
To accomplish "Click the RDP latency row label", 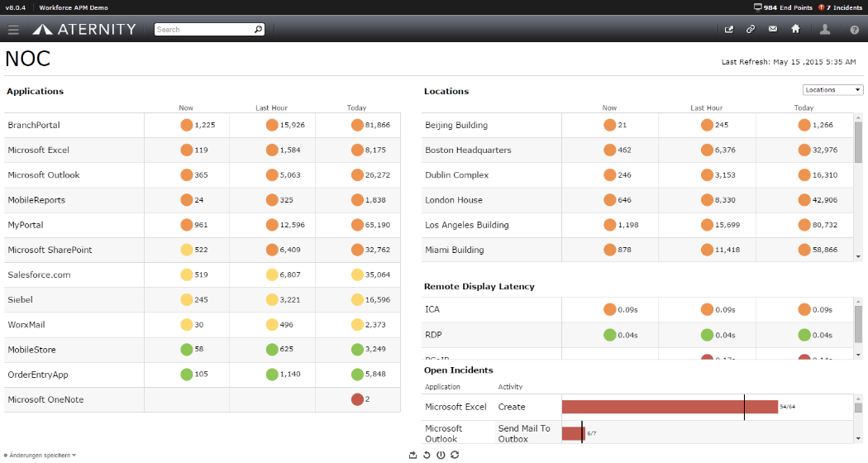I will (433, 335).
